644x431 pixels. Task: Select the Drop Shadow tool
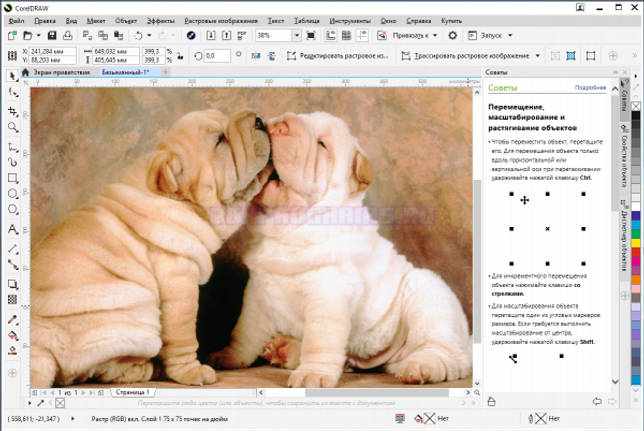13,284
